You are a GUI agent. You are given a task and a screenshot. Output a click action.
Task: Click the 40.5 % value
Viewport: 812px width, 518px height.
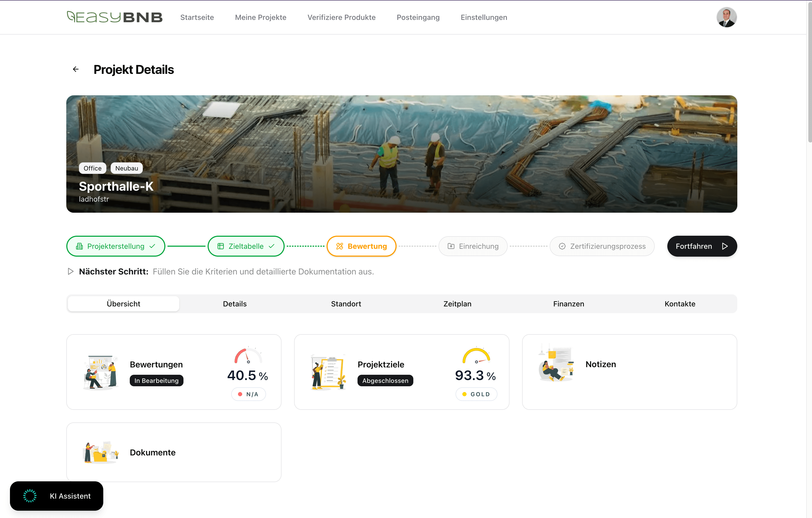click(x=247, y=376)
